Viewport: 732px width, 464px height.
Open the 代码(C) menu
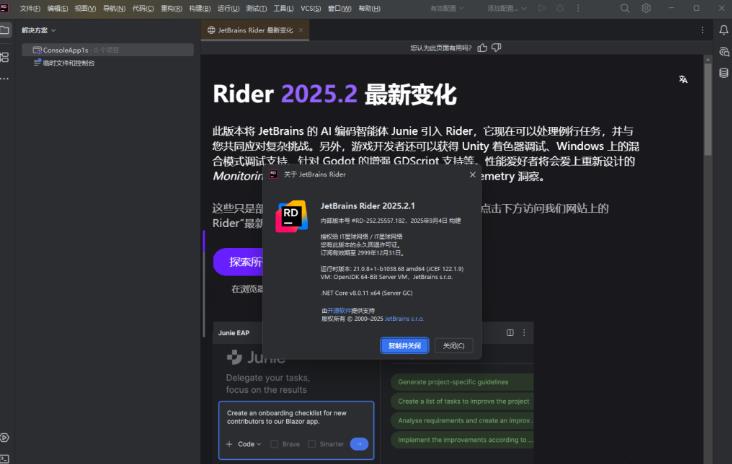pyautogui.click(x=143, y=8)
